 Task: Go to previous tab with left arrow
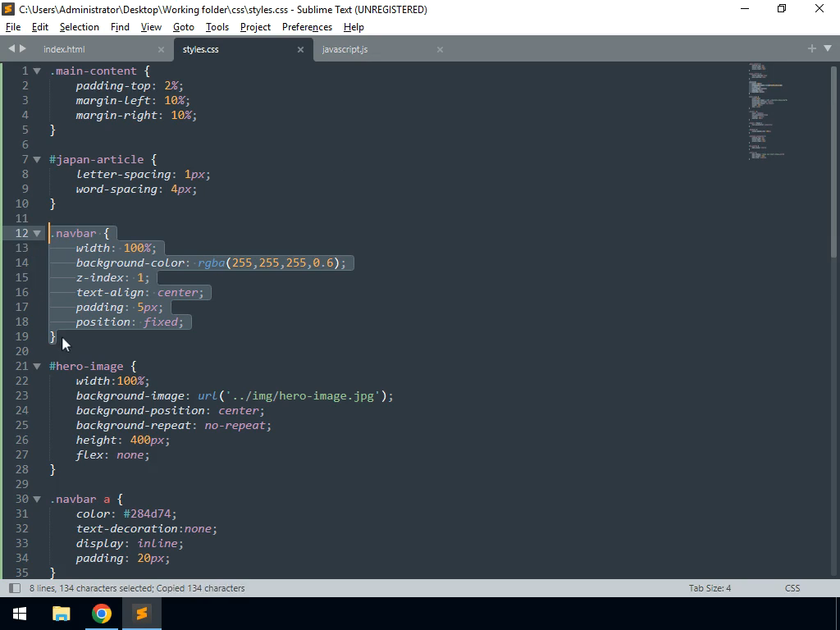(x=11, y=48)
